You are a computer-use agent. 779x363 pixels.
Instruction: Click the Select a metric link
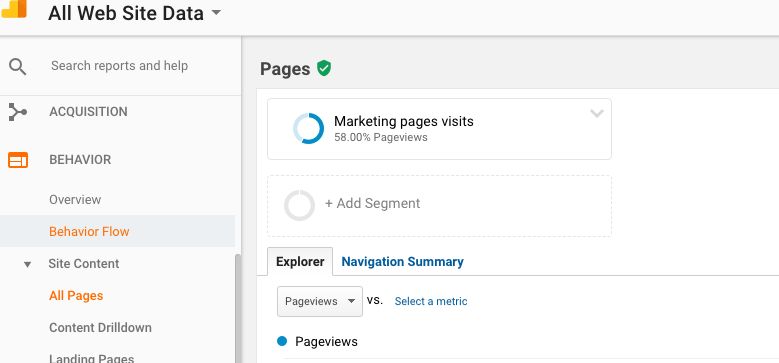(x=431, y=301)
